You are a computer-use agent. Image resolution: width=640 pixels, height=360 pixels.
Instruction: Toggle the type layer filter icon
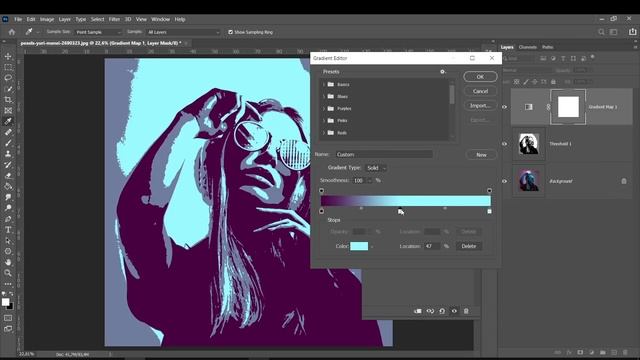tap(563, 58)
